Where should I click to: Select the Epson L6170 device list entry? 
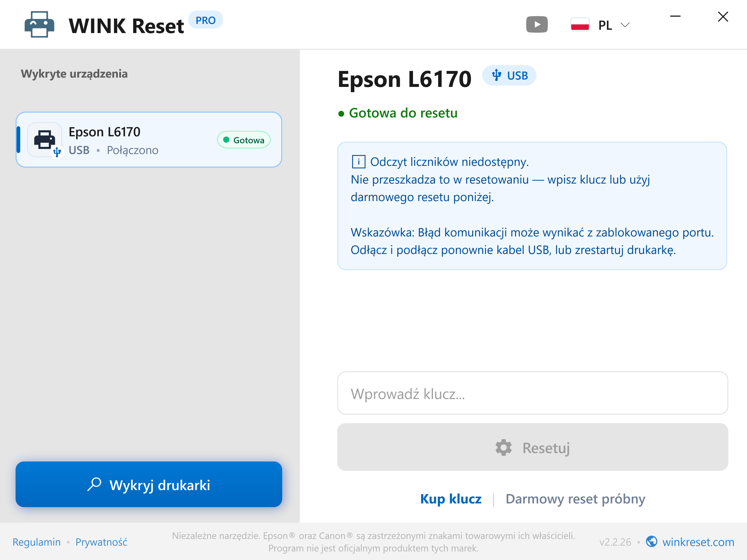(149, 140)
